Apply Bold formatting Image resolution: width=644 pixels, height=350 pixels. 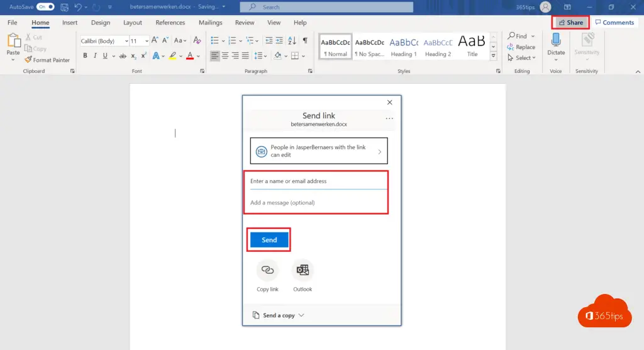86,55
